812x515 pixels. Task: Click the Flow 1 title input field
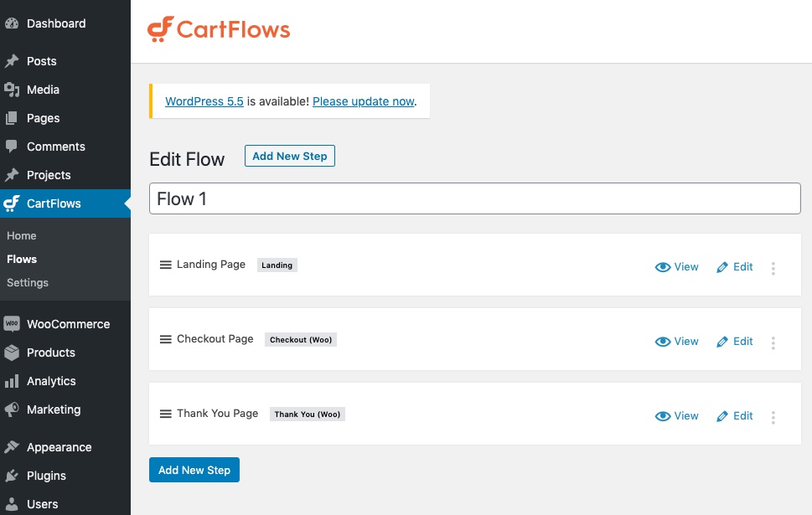474,198
